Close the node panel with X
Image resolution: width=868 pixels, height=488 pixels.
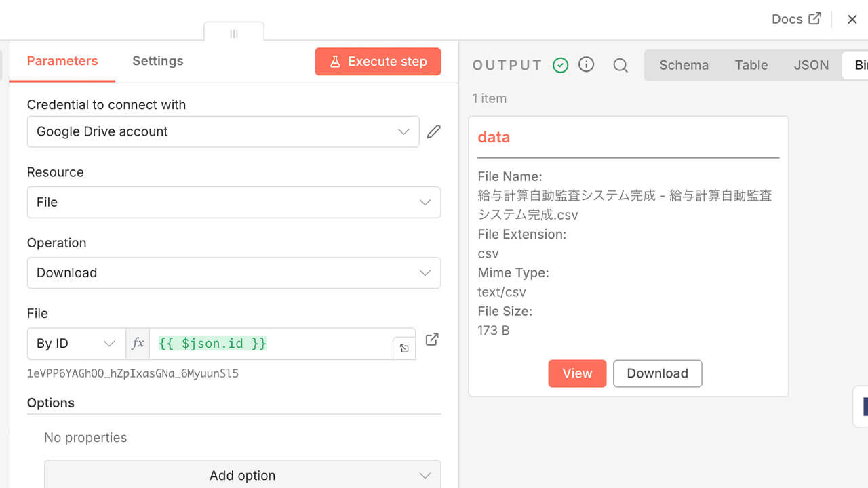(x=852, y=19)
